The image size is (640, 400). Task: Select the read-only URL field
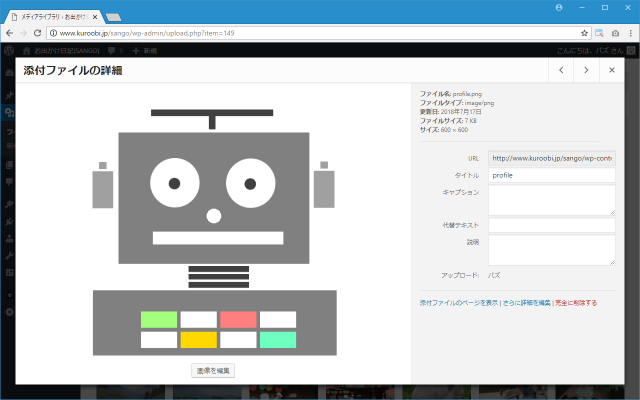pyautogui.click(x=551, y=158)
